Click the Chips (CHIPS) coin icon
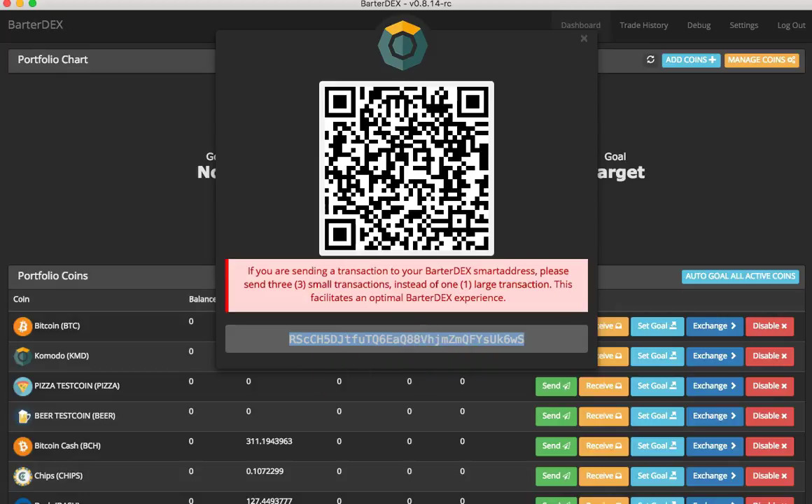This screenshot has height=504, width=812. (23, 476)
